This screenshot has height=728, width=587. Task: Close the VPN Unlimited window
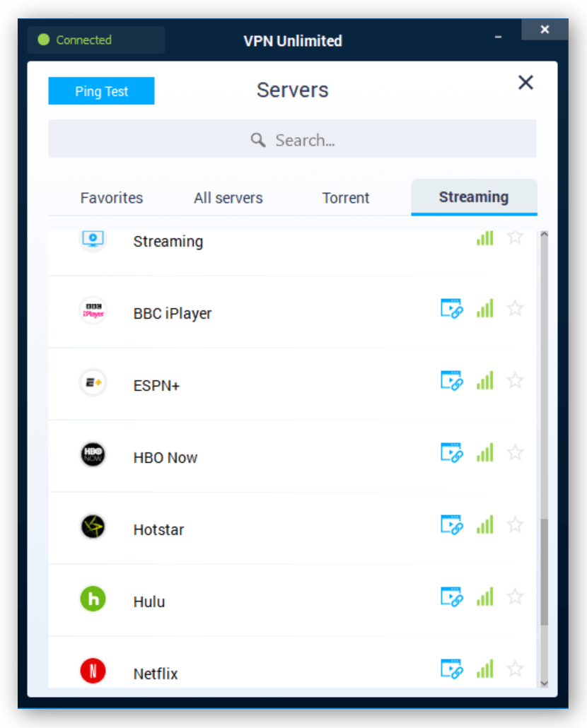pos(545,29)
